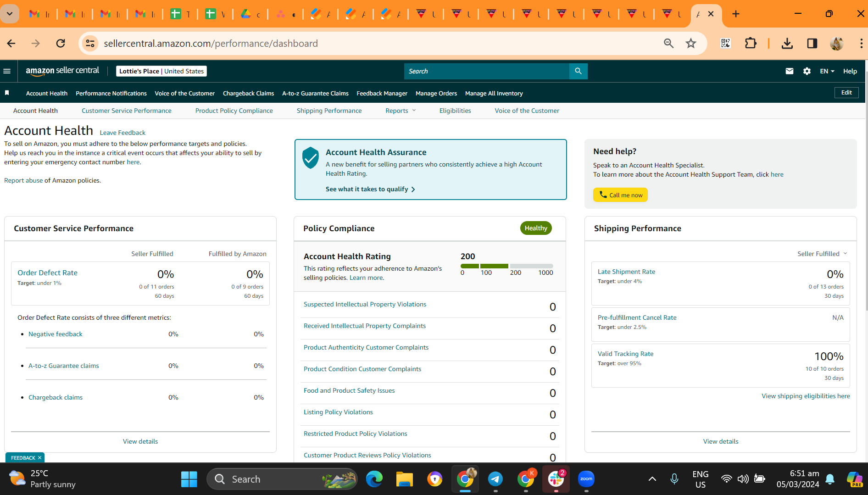868x495 pixels.
Task: Toggle the Chrome side panel icon
Action: 812,43
